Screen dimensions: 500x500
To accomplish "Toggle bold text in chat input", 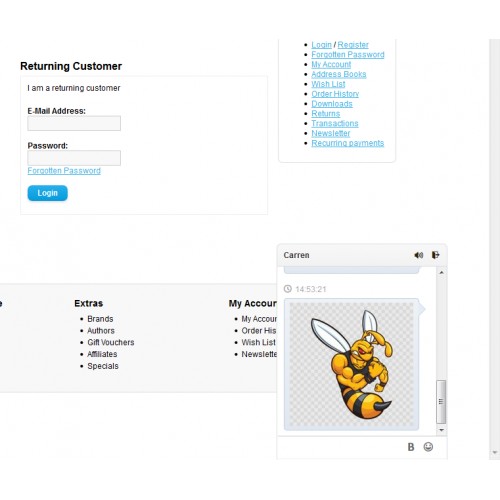I will coord(411,447).
